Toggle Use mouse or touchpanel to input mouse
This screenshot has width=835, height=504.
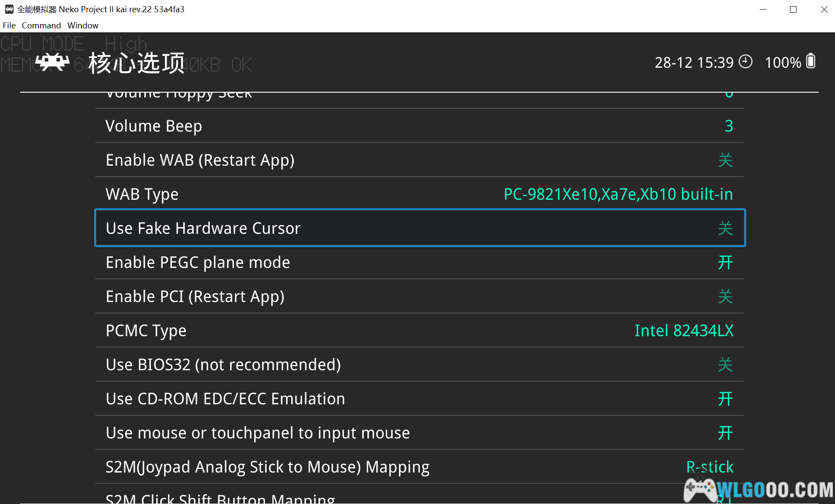[419, 433]
